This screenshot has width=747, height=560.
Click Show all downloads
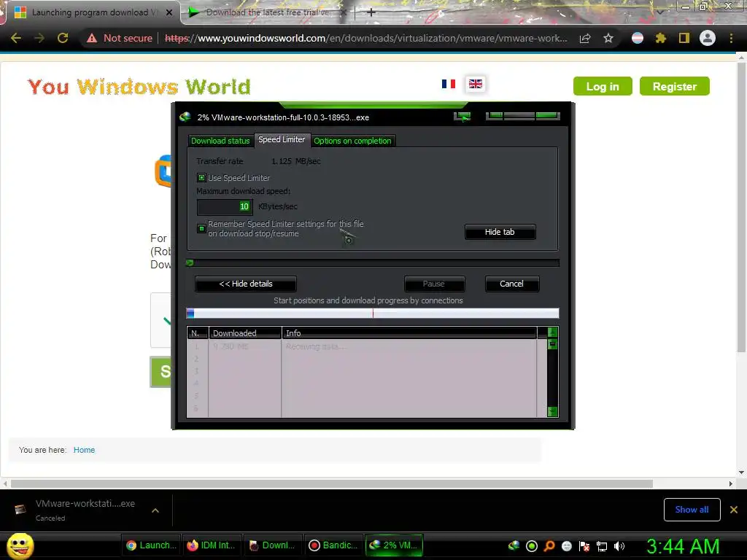click(x=692, y=510)
